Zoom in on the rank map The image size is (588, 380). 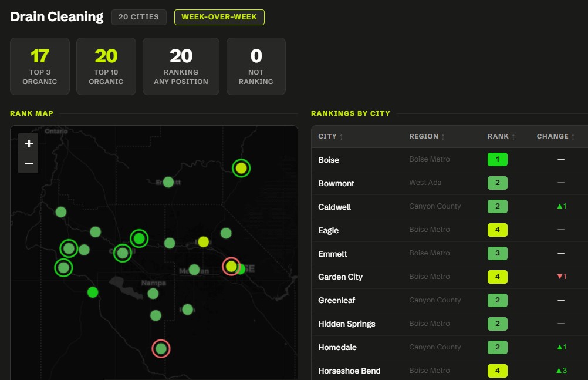(29, 143)
